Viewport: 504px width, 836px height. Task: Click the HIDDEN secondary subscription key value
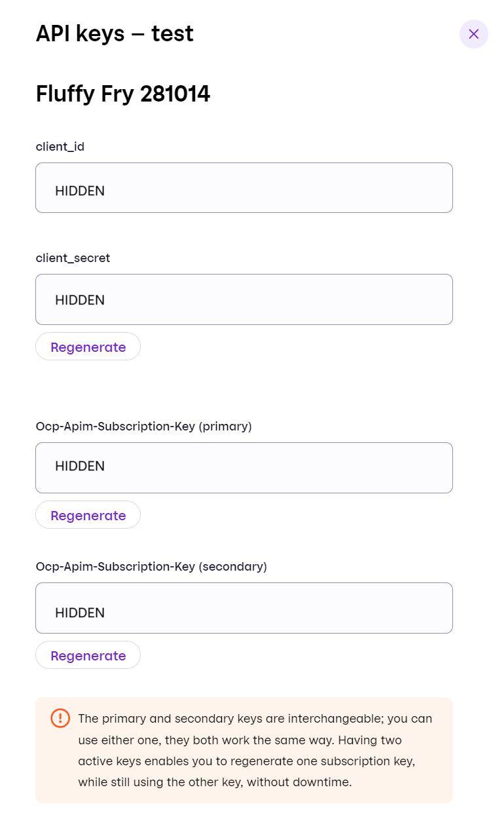pos(79,613)
